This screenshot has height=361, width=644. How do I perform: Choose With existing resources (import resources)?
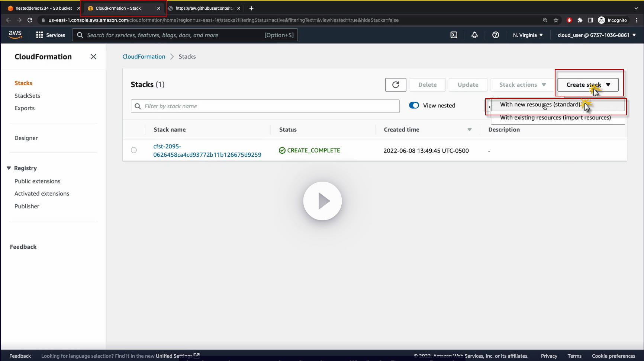558,118
